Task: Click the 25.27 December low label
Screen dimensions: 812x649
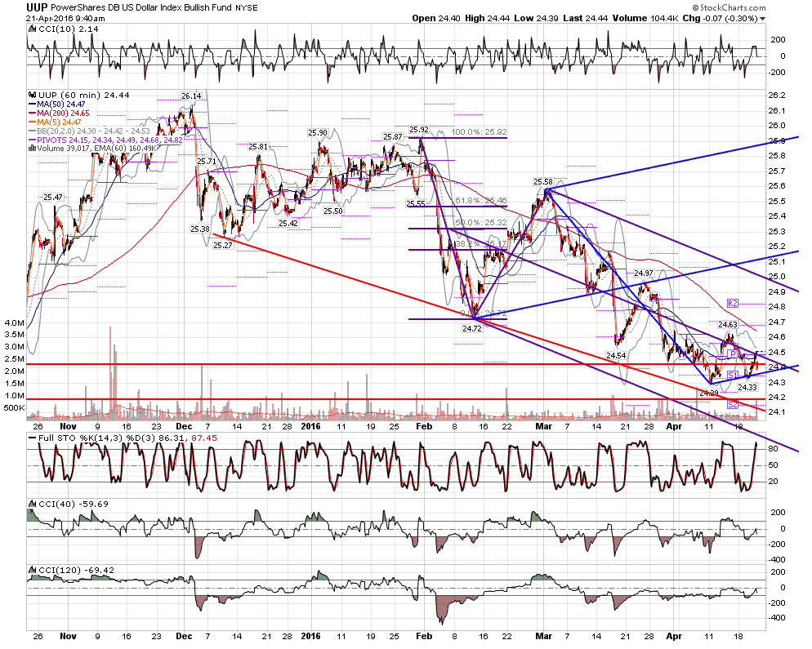Action: pyautogui.click(x=223, y=246)
